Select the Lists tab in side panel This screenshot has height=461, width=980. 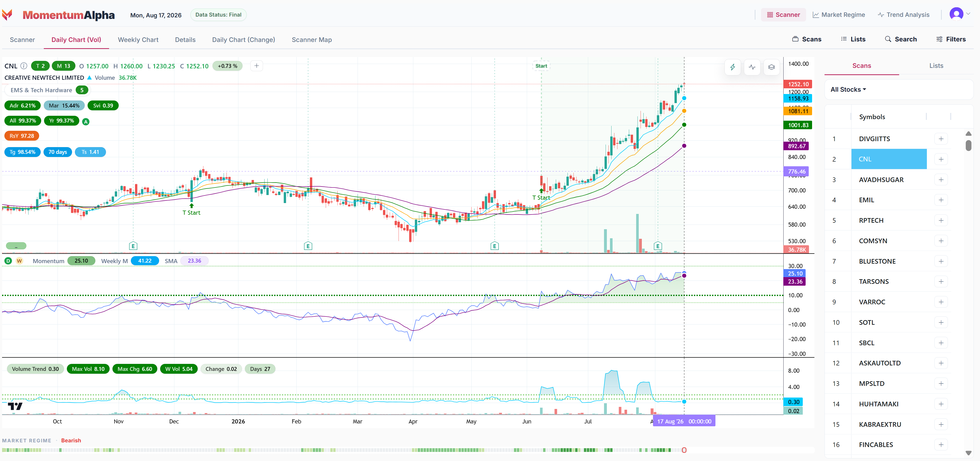936,66
